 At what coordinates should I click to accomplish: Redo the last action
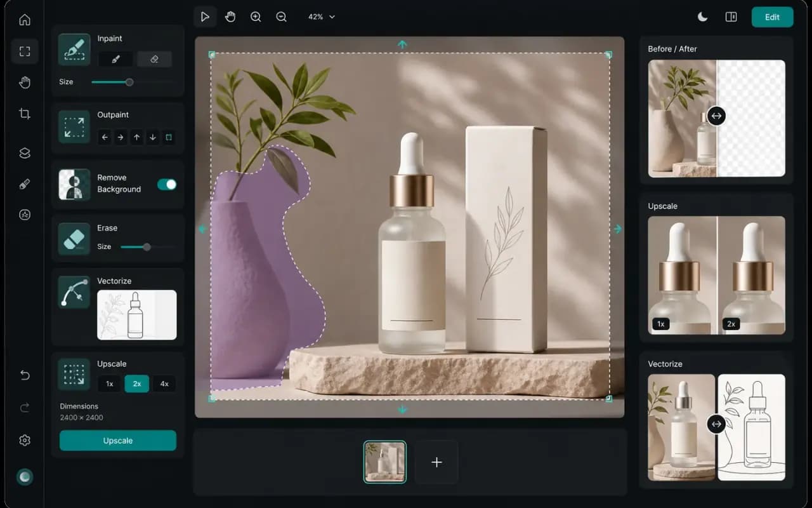(x=25, y=408)
